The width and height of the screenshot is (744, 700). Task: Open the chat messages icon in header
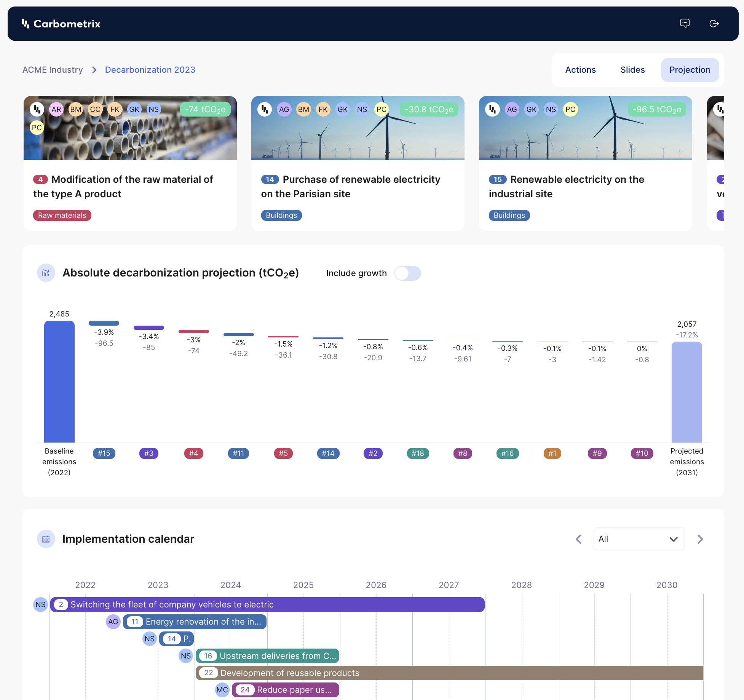(x=685, y=24)
